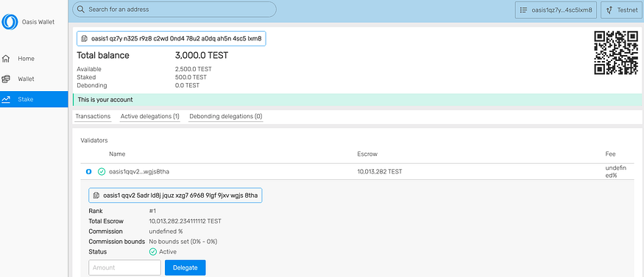Collapse the oasis1qqv2…wgjs8tha validator row
644x277 pixels.
(358, 172)
